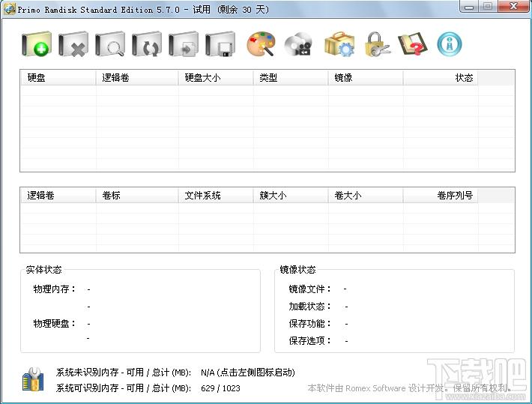Click the 保存功能 label

tap(309, 324)
